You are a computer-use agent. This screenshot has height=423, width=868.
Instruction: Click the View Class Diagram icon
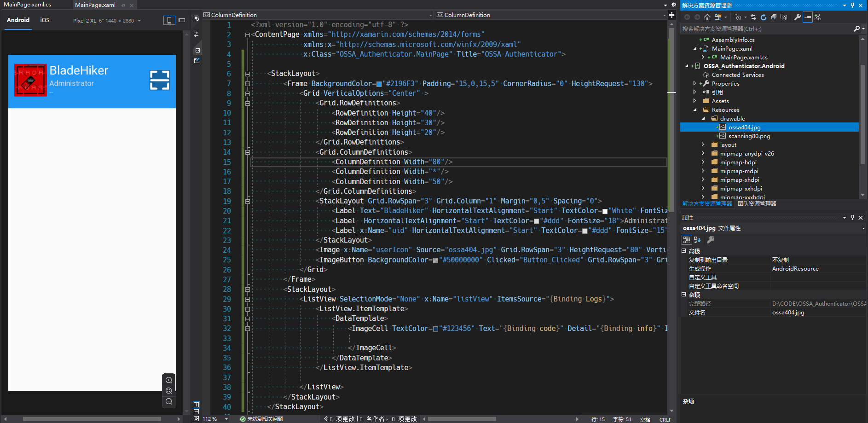[818, 17]
